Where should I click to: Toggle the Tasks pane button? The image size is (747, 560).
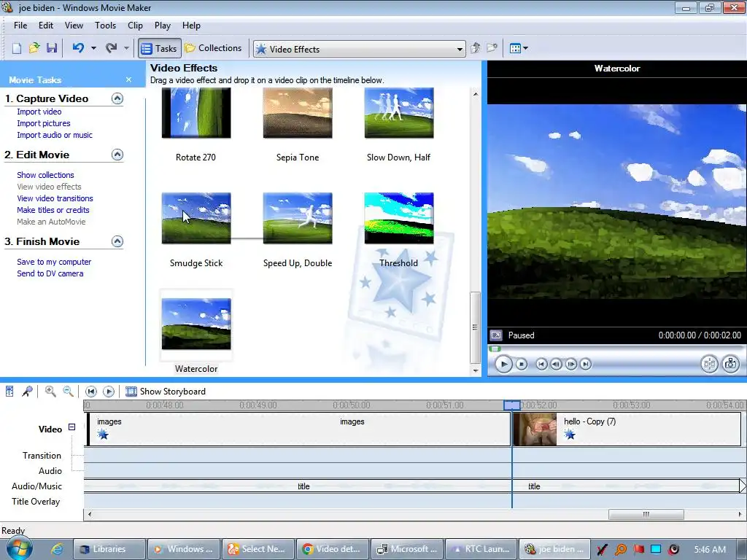pyautogui.click(x=160, y=48)
